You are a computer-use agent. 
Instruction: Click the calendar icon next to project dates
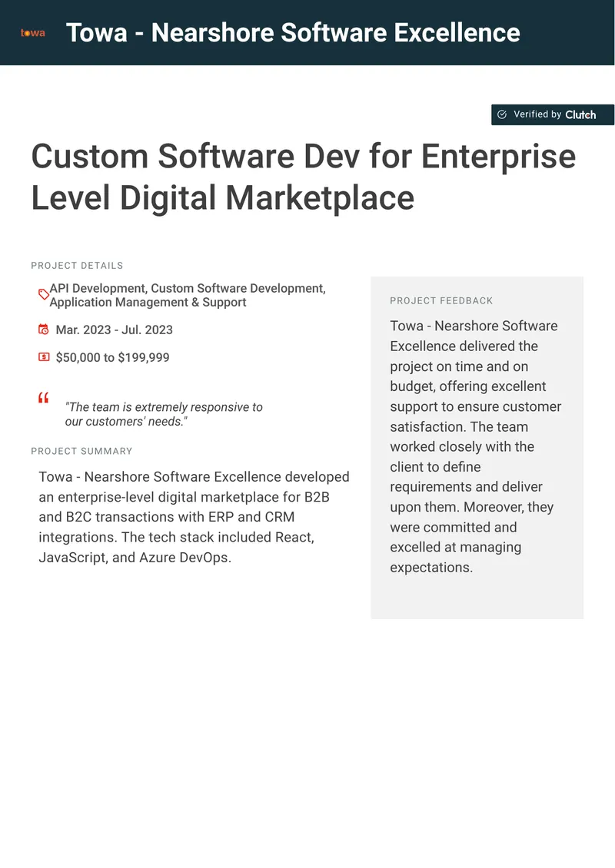(x=43, y=330)
